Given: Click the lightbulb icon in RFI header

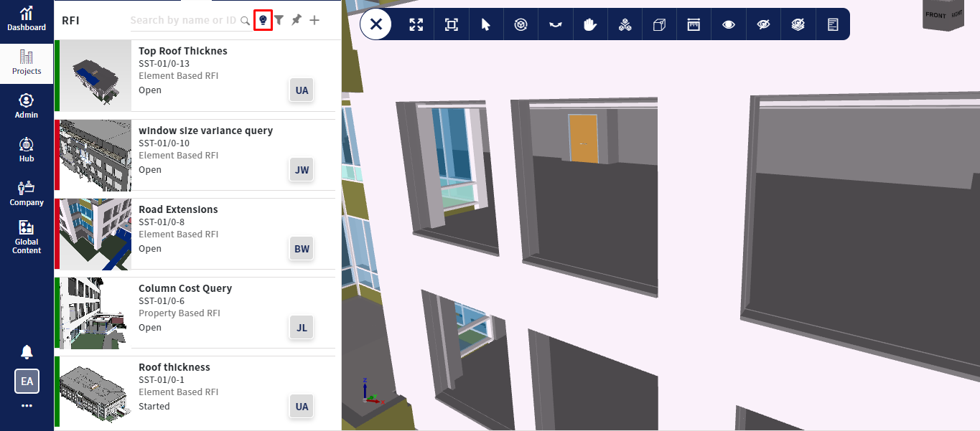Looking at the screenshot, I should coord(263,20).
